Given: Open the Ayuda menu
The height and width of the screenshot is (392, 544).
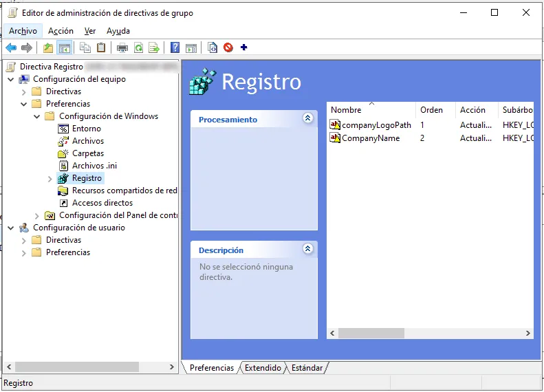Looking at the screenshot, I should tap(118, 31).
